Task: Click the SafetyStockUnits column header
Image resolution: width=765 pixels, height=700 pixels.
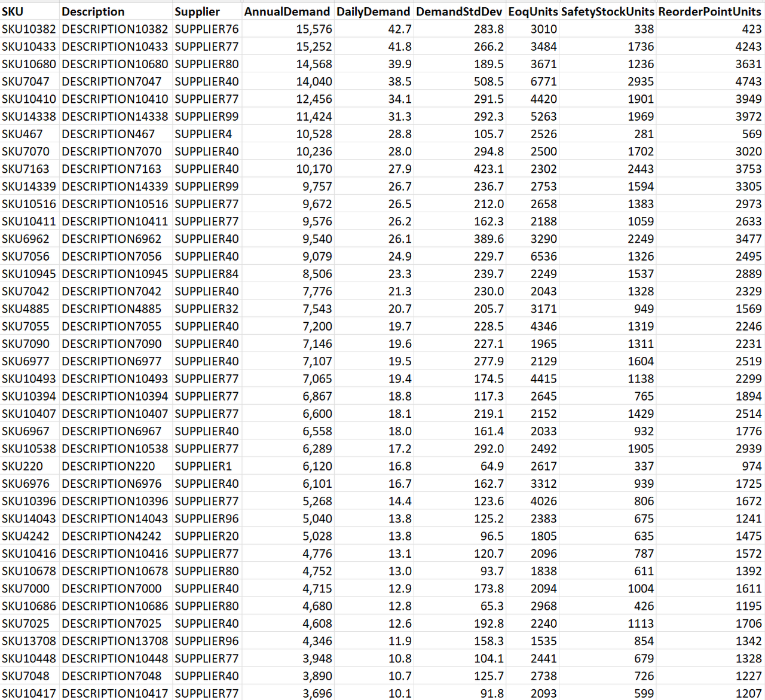Action: tap(607, 11)
